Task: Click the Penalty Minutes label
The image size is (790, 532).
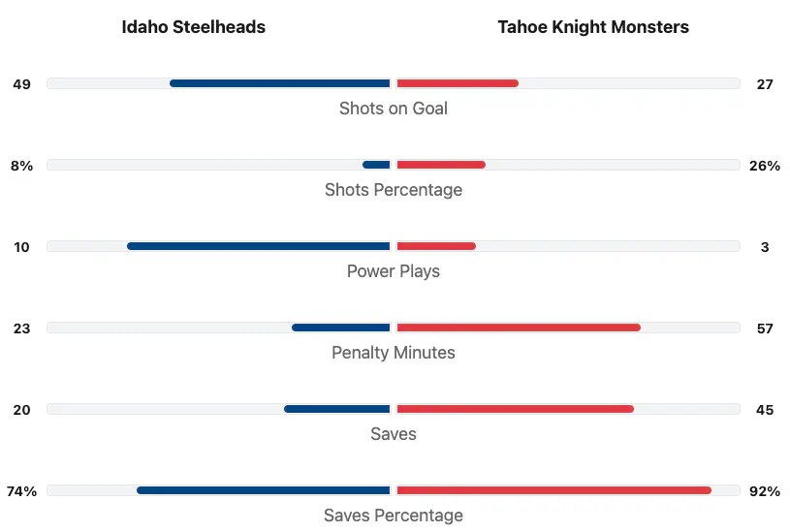Action: click(393, 353)
